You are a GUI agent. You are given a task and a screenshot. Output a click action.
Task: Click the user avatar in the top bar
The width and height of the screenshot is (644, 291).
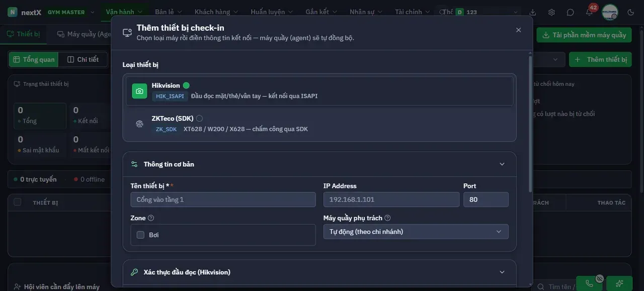pyautogui.click(x=610, y=12)
